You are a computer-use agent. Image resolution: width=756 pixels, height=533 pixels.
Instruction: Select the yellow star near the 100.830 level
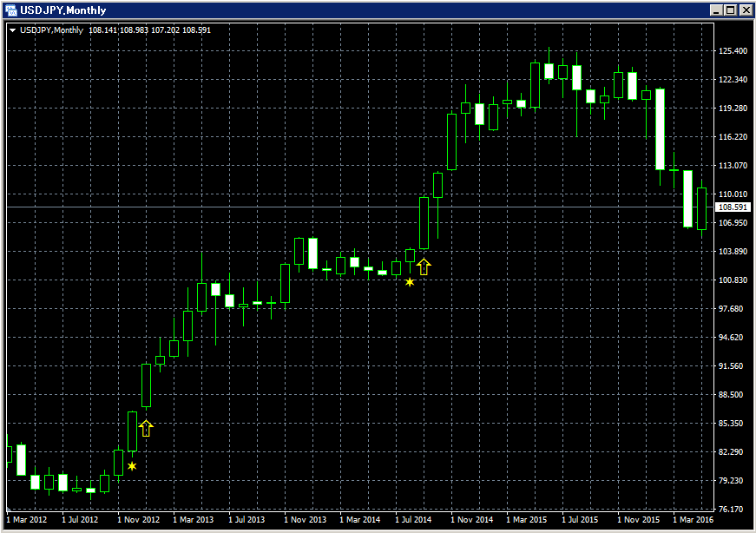(410, 282)
